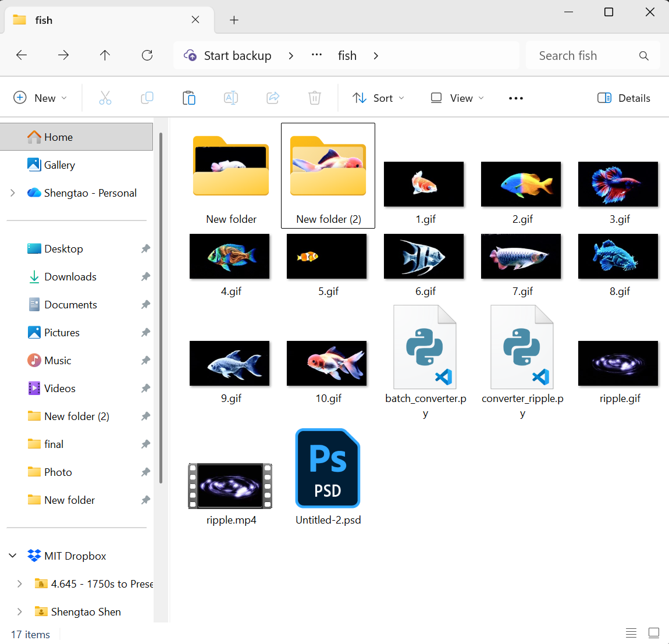Switch to large thumbnails view in status bar

click(654, 633)
